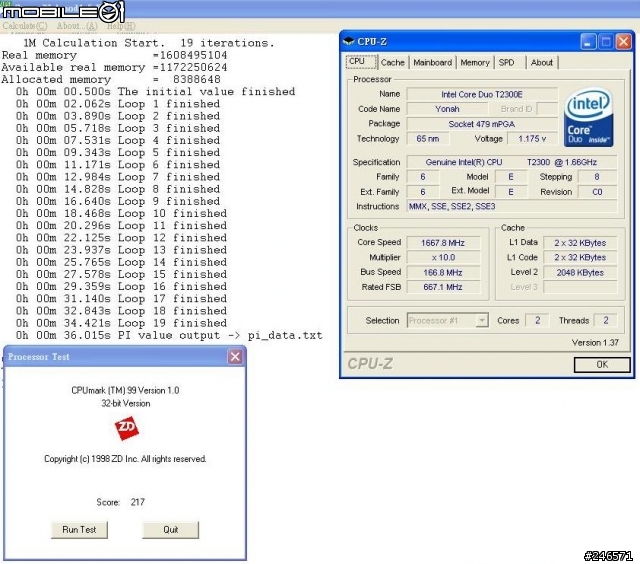Click the Code Name value 'Yonah'

pos(447,109)
